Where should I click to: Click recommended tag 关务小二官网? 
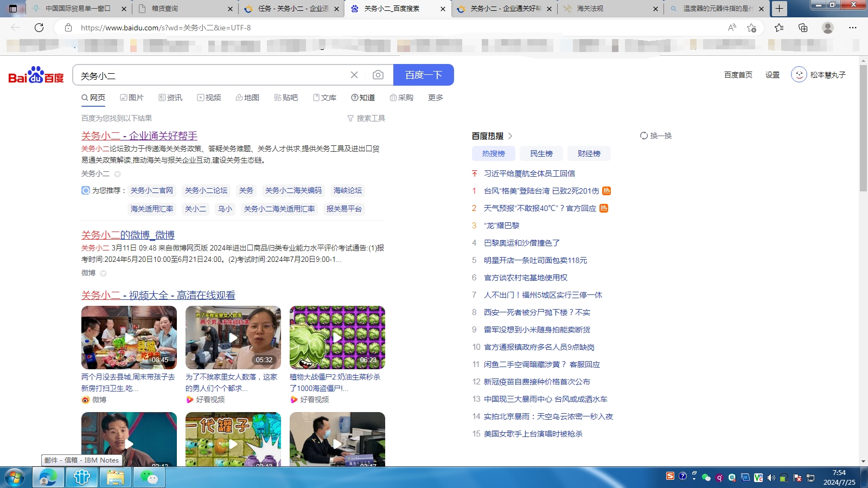pyautogui.click(x=152, y=190)
